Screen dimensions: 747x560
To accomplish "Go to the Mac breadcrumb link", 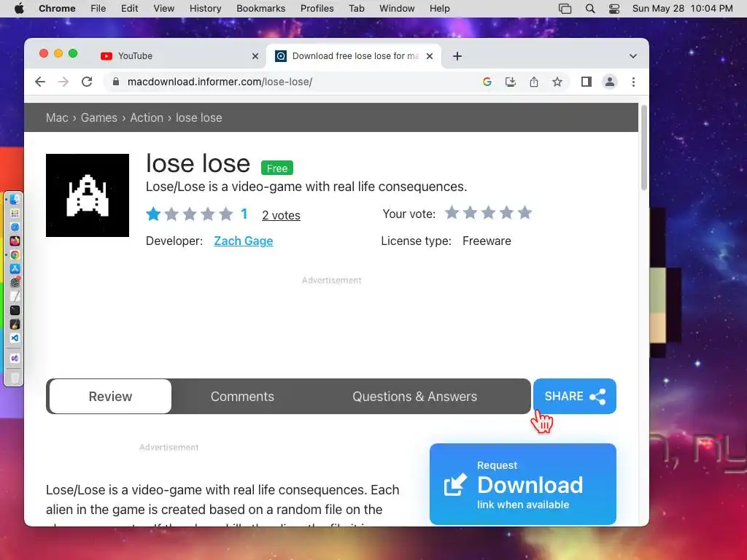I will [x=57, y=117].
